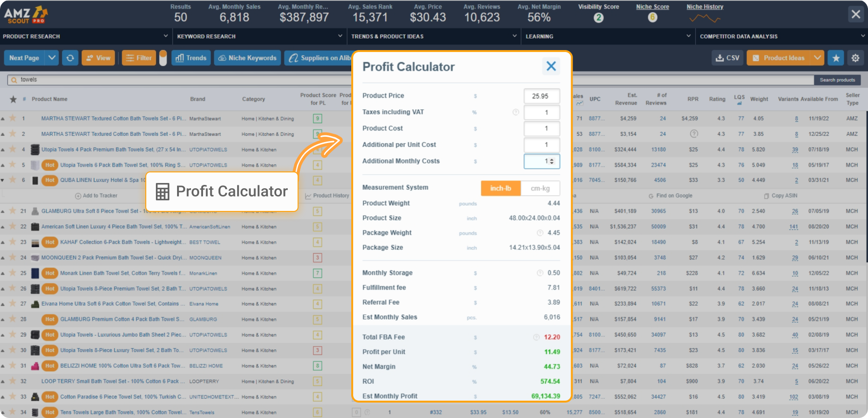Click the help icon next to Monthly Storage value
Screen dimensions: 868x418
tap(540, 273)
